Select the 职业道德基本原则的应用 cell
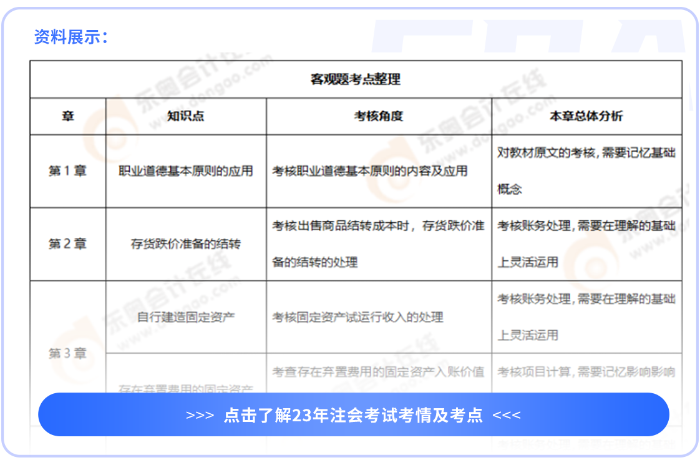This screenshot has height=460, width=700. (x=186, y=171)
